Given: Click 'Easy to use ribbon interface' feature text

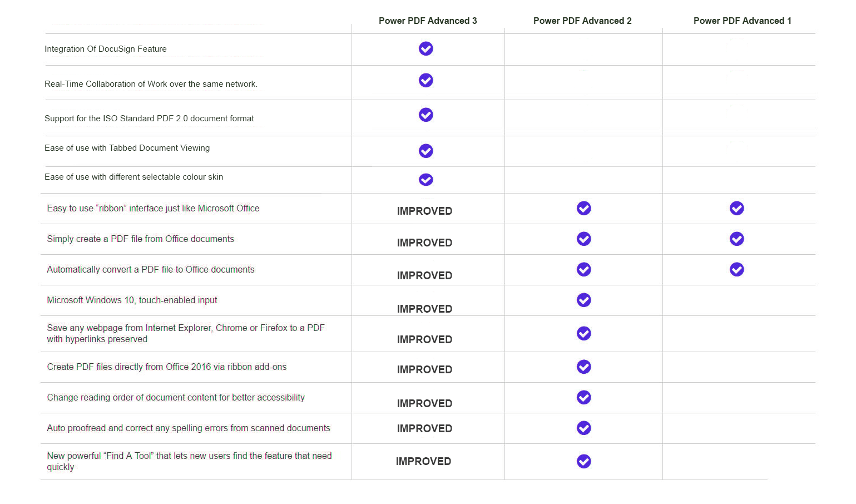Looking at the screenshot, I should point(153,208).
